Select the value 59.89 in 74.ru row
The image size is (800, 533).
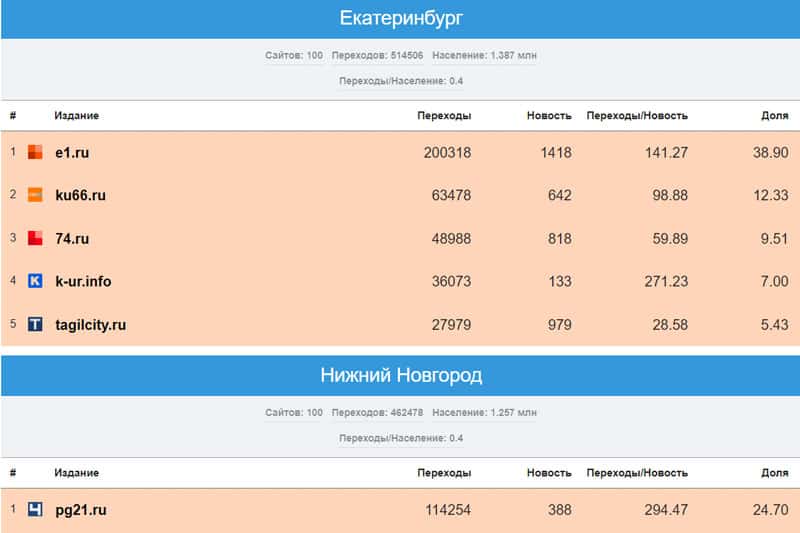670,239
